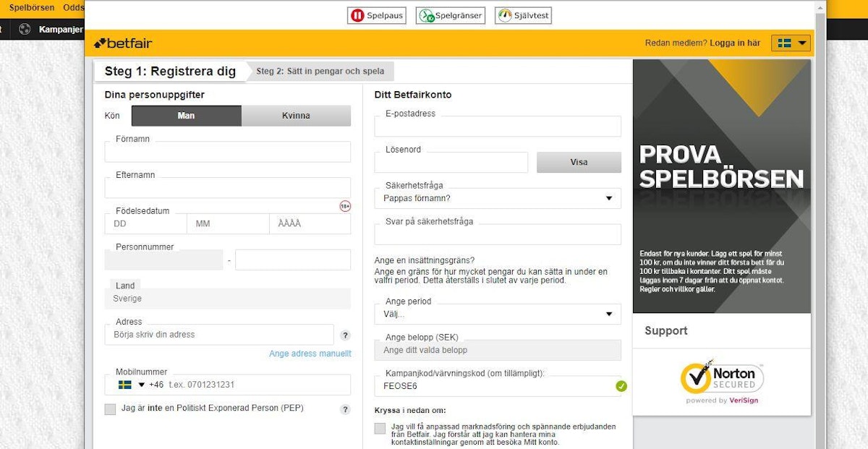Expand the language selector dropdown arrow
This screenshot has height=449, width=868.
click(x=802, y=43)
